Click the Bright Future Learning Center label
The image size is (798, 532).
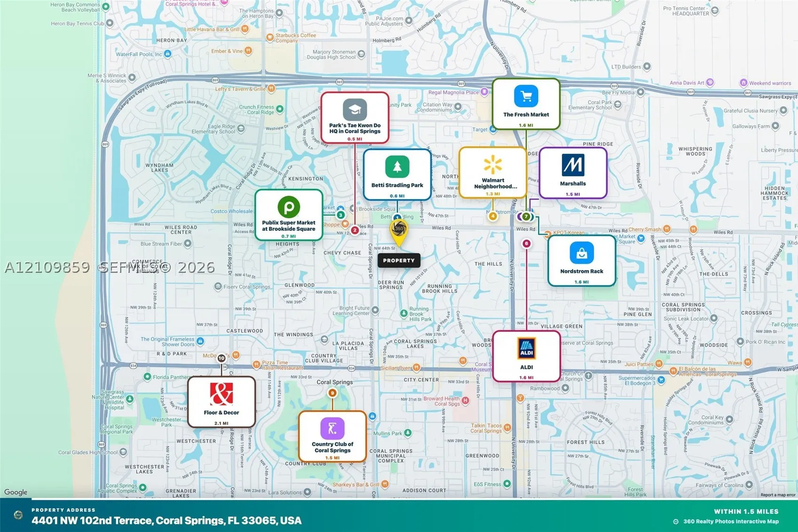coord(351,311)
